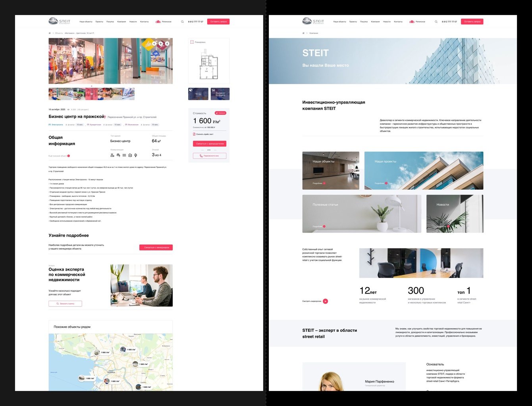Image resolution: width=532 pixels, height=406 pixels.
Task: Click the share icon on the main photo
Action: click(x=154, y=44)
